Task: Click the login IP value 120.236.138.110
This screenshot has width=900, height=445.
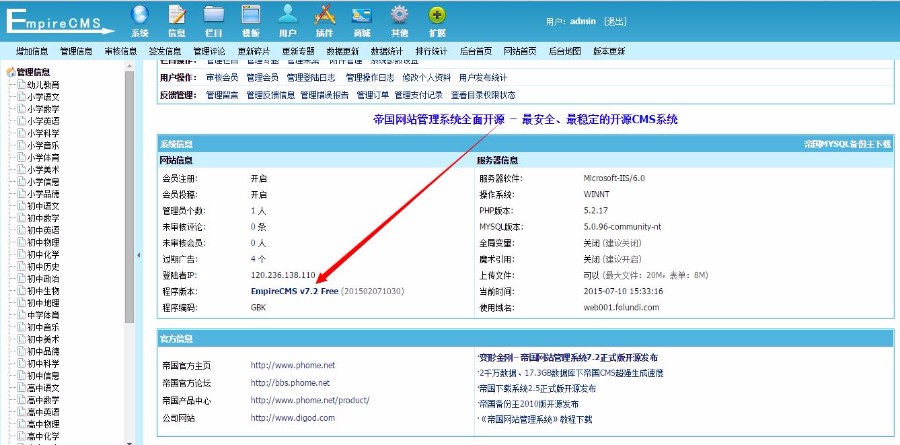Action: (283, 275)
